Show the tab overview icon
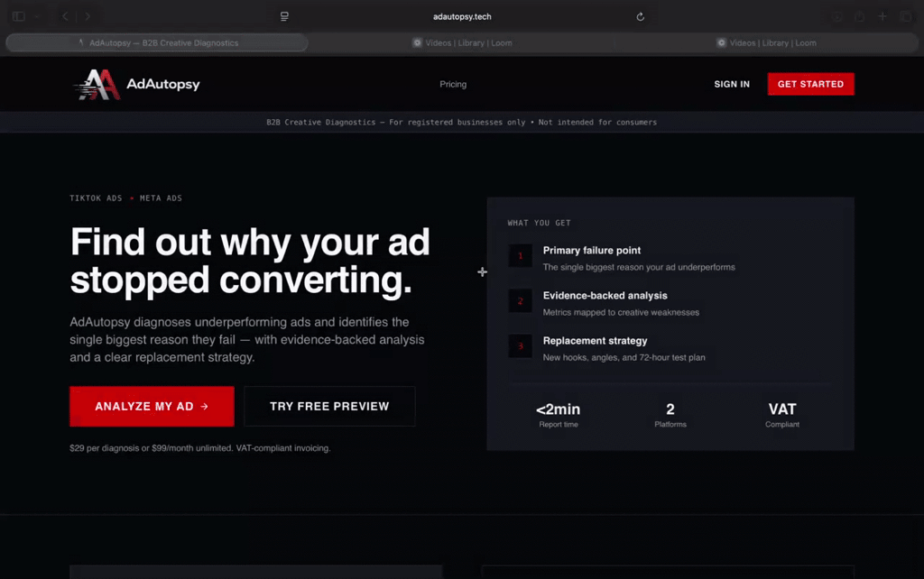Screen dimensions: 924x579 (x=906, y=16)
